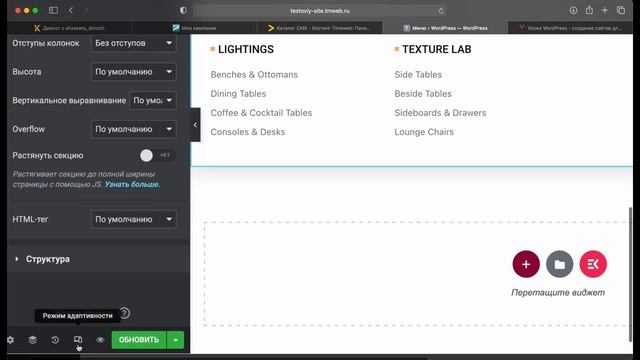Click the help question mark icon
The width and height of the screenshot is (640, 360).
tap(124, 313)
